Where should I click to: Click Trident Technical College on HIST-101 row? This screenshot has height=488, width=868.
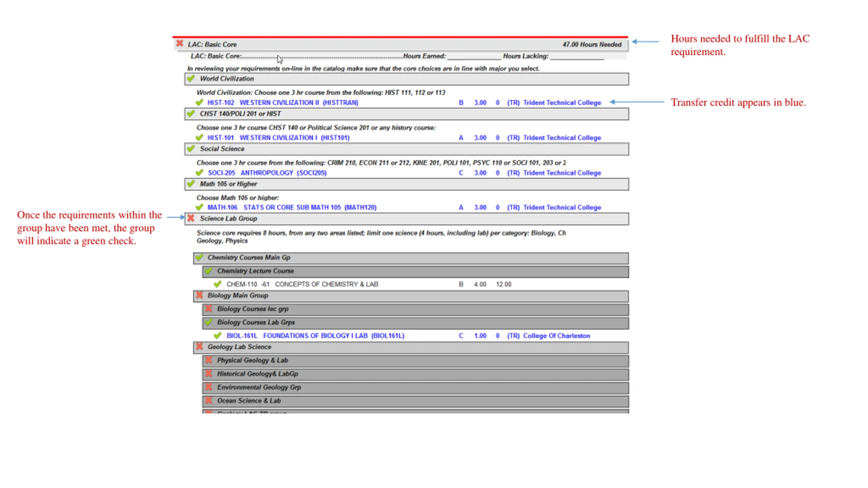(562, 138)
